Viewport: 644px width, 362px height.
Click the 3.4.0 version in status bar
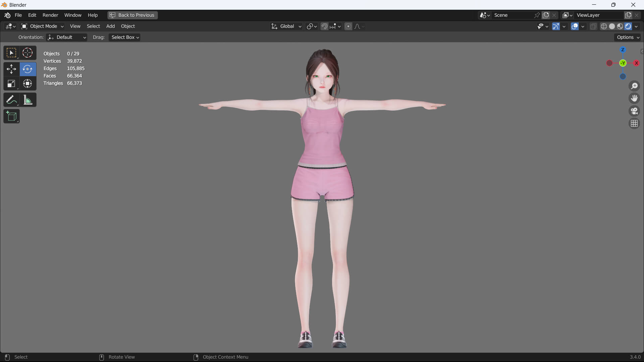click(635, 357)
